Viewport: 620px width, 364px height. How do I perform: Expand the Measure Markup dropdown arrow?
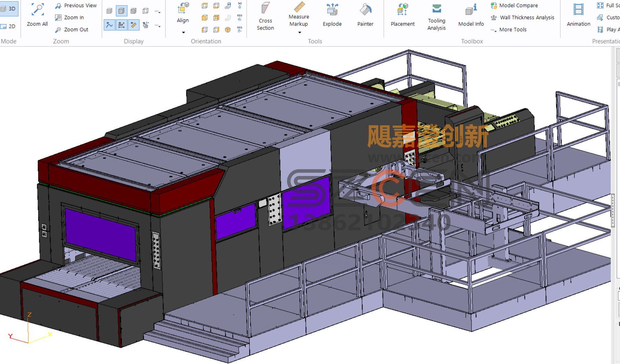pos(299,32)
